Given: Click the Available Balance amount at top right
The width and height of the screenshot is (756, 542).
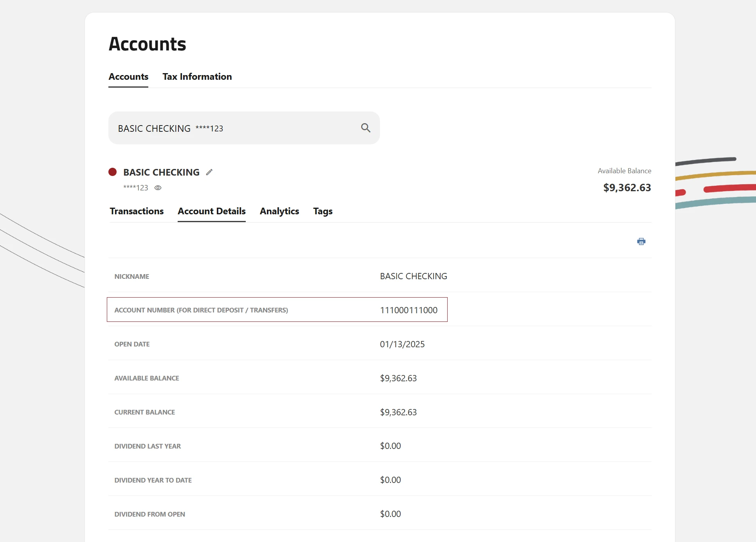Looking at the screenshot, I should (627, 188).
